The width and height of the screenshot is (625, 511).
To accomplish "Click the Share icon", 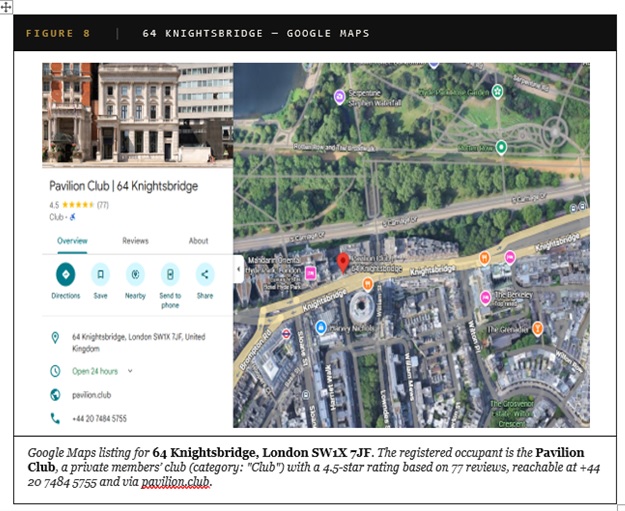I will coord(205,274).
